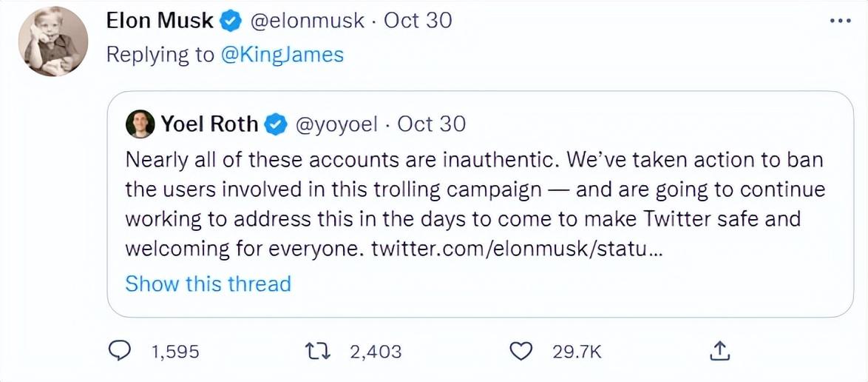Open the twitter.com/elonmusk/statu… link
Screen dimensions: 868x382
[517, 249]
